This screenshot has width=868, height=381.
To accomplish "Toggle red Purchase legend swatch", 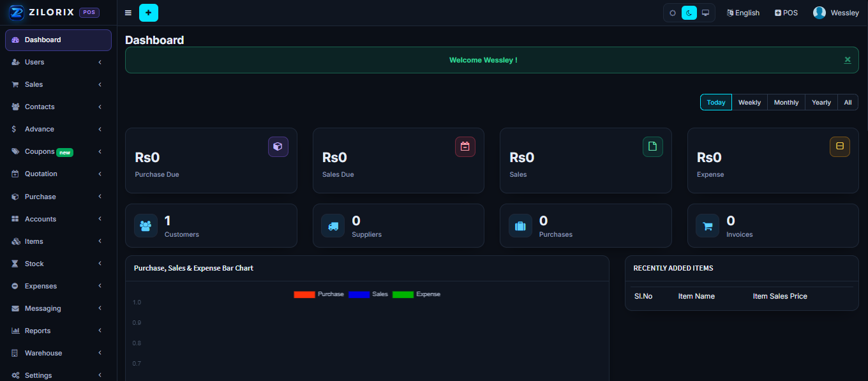I will [x=304, y=294].
